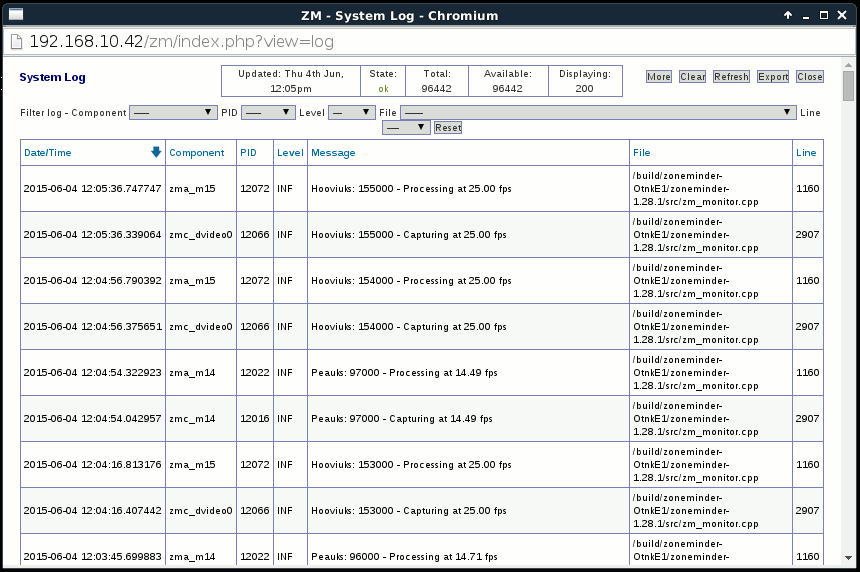Expand the PID filter dropdown
Screen dimensions: 860x572
tap(268, 113)
